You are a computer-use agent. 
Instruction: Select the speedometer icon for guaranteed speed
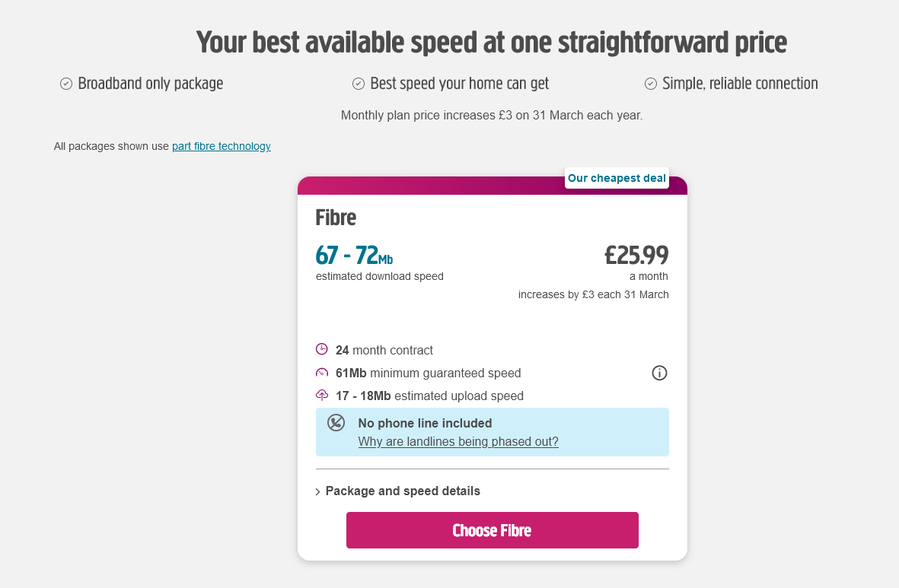click(320, 373)
